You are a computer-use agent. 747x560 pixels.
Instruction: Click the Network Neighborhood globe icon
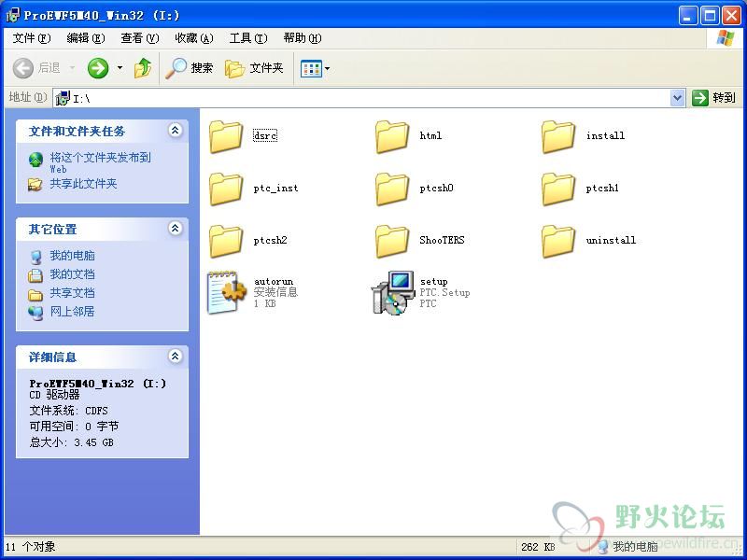click(35, 313)
